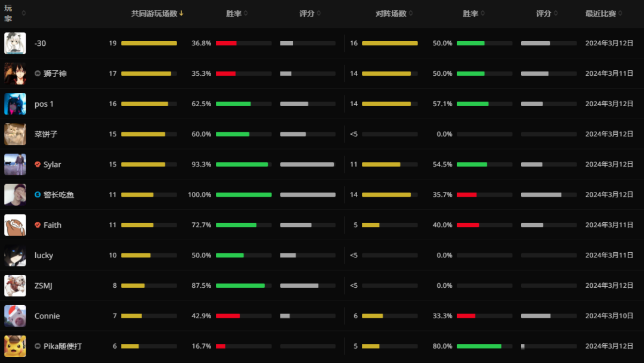Select the 72.7% win rate value
The width and height of the screenshot is (644, 363).
pyautogui.click(x=202, y=225)
